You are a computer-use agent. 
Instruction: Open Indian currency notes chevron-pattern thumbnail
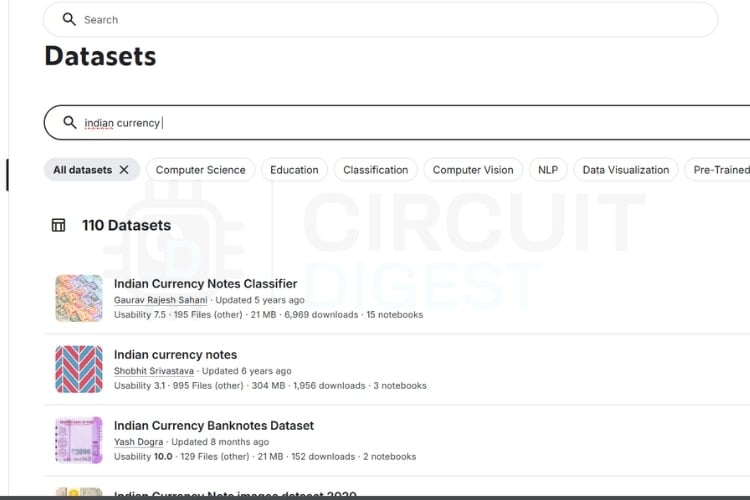(x=79, y=369)
